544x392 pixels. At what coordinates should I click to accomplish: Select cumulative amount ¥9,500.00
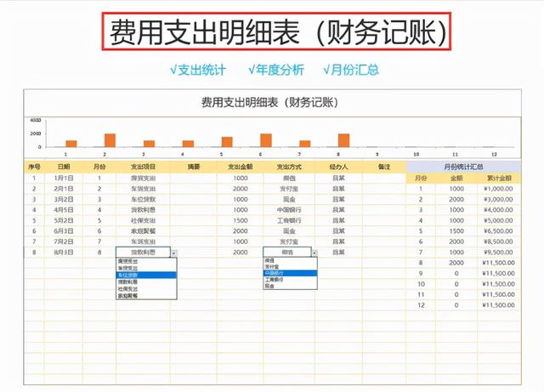(499, 252)
